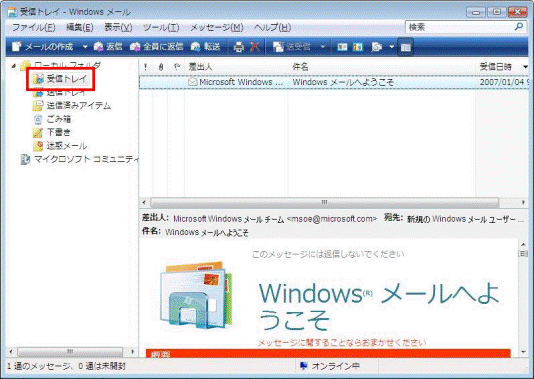Viewport: 534px width, 379px height.
Task: Sort by 件名 column header
Action: point(382,67)
